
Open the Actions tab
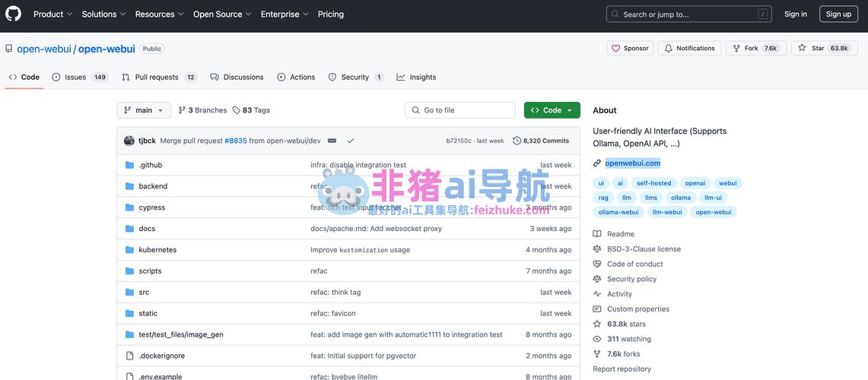(x=296, y=78)
